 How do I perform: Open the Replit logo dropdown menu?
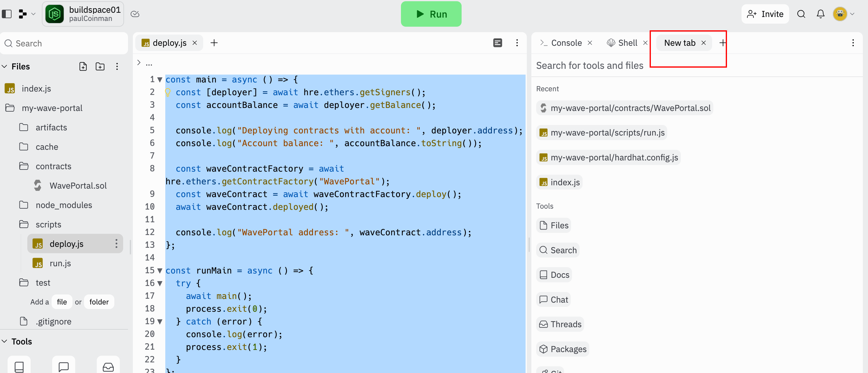point(27,14)
